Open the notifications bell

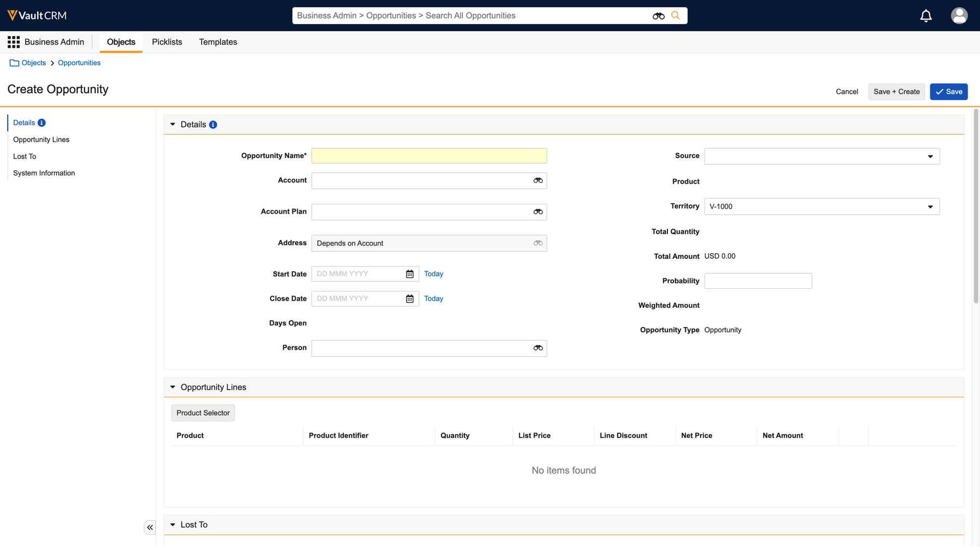click(x=926, y=16)
